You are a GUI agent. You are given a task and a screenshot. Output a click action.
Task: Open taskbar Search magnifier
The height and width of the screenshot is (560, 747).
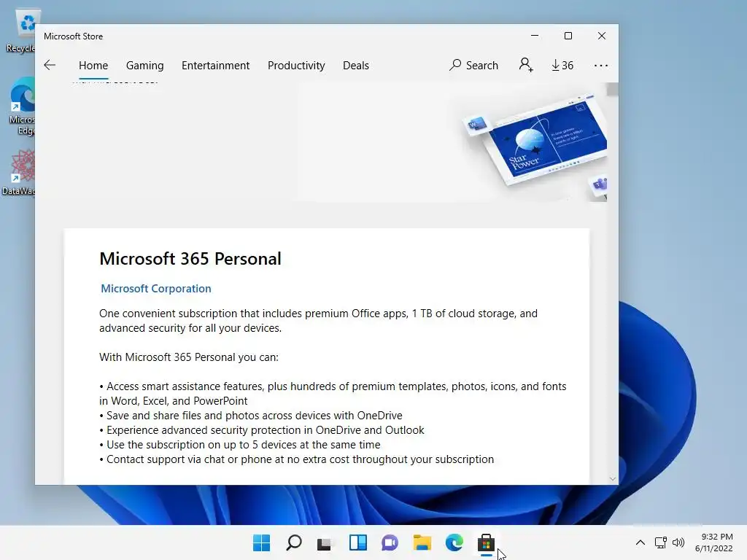[x=294, y=542]
